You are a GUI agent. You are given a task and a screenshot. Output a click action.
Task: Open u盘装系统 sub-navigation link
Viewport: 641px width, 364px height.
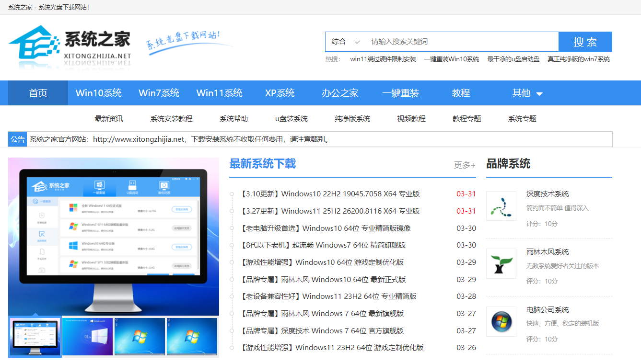pyautogui.click(x=291, y=118)
